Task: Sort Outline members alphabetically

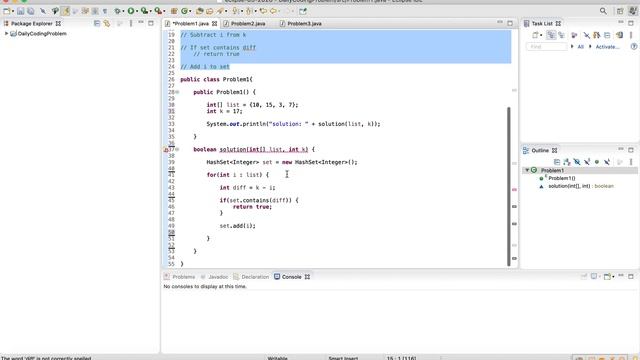Action: tap(567, 162)
